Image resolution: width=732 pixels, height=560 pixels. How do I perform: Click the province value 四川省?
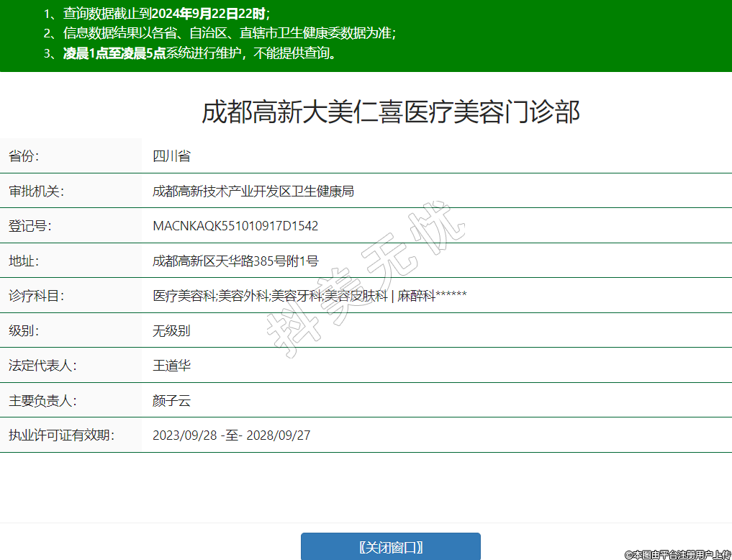click(171, 156)
